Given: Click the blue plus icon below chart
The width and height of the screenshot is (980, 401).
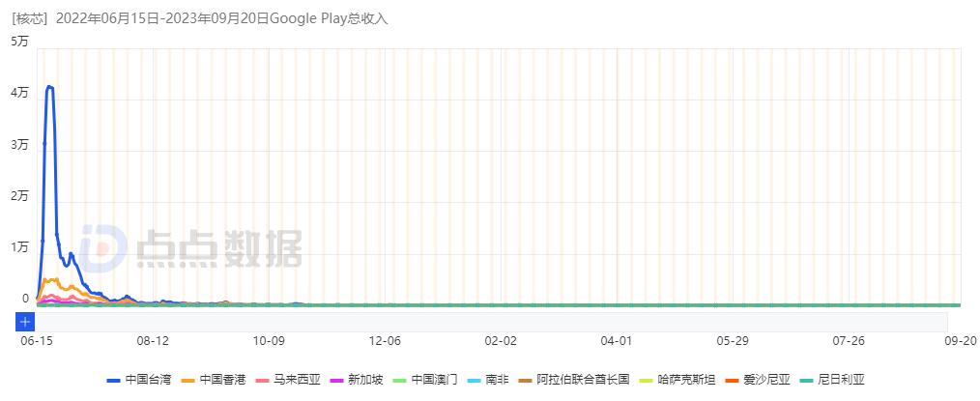Looking at the screenshot, I should coord(25,321).
